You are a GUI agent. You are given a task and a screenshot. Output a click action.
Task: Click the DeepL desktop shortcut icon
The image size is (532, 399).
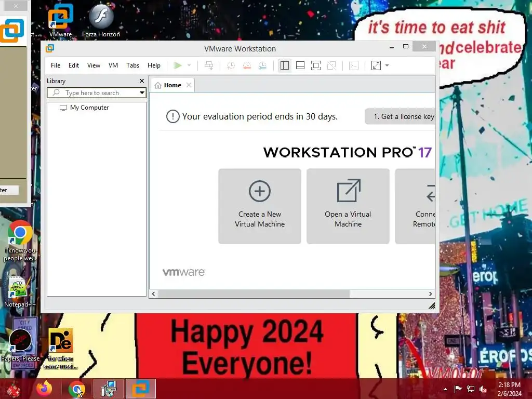click(x=61, y=348)
